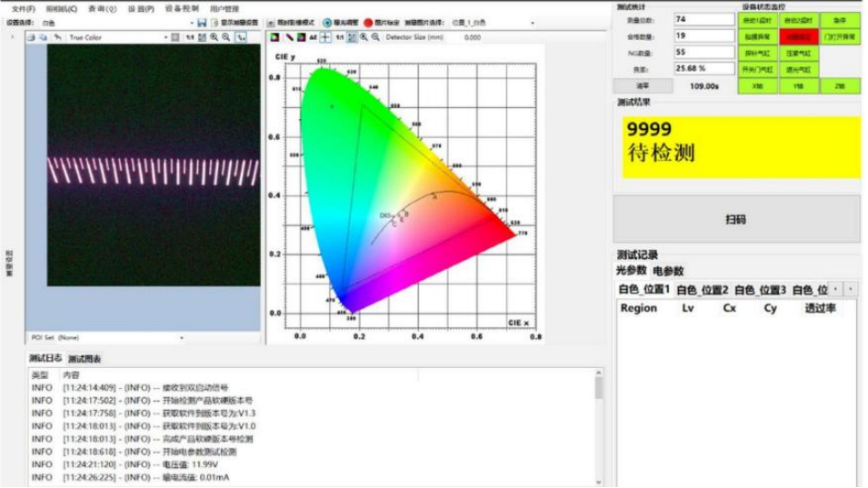Select the exposure adjustment radio option
Screen dimensions: 868x488
click(x=327, y=23)
